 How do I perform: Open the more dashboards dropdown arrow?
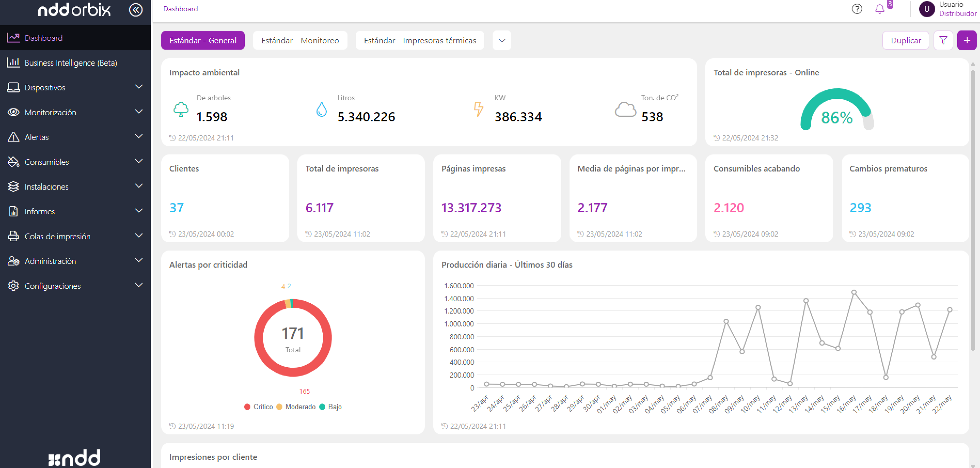point(501,40)
